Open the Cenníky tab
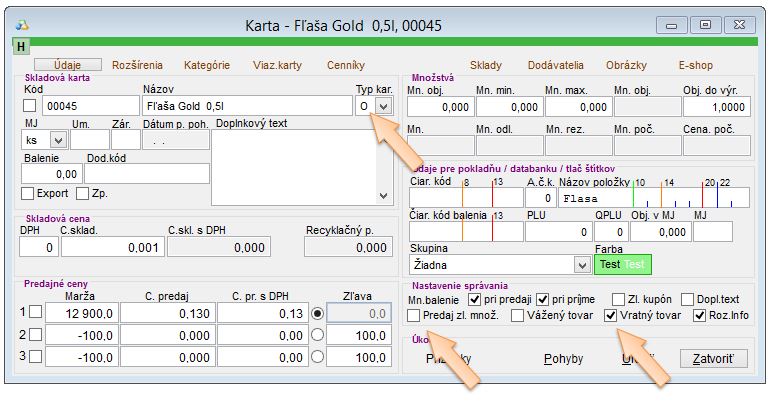This screenshot has width=774, height=405. (x=346, y=65)
